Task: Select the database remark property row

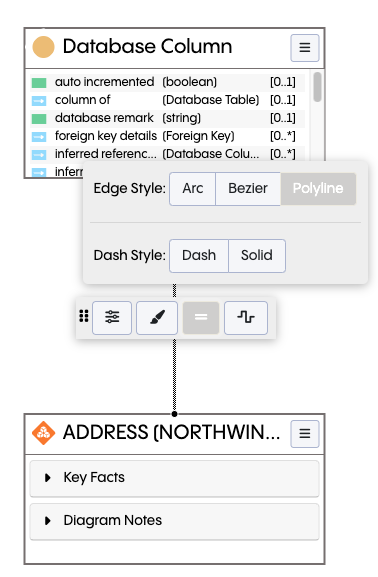Action: 167,118
